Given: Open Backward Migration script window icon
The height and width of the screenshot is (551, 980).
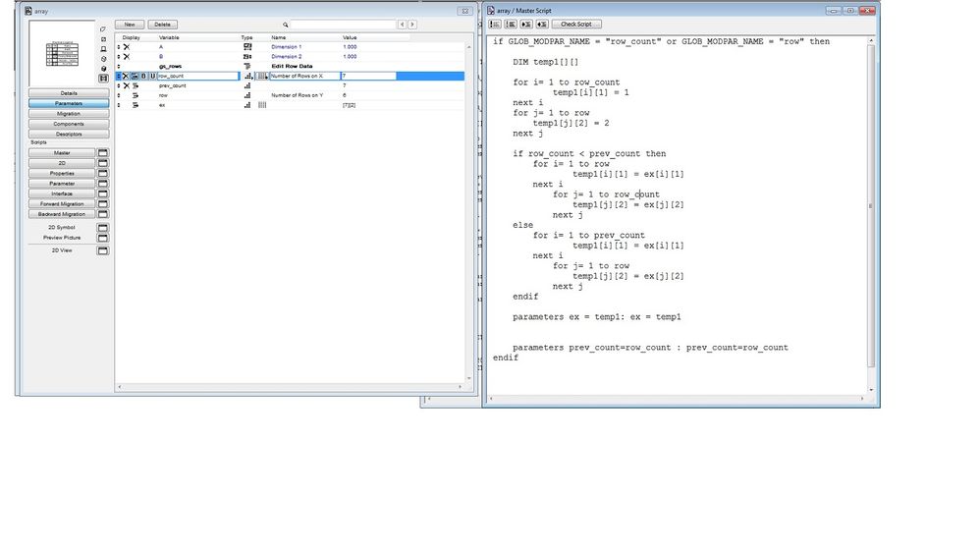Looking at the screenshot, I should (103, 214).
